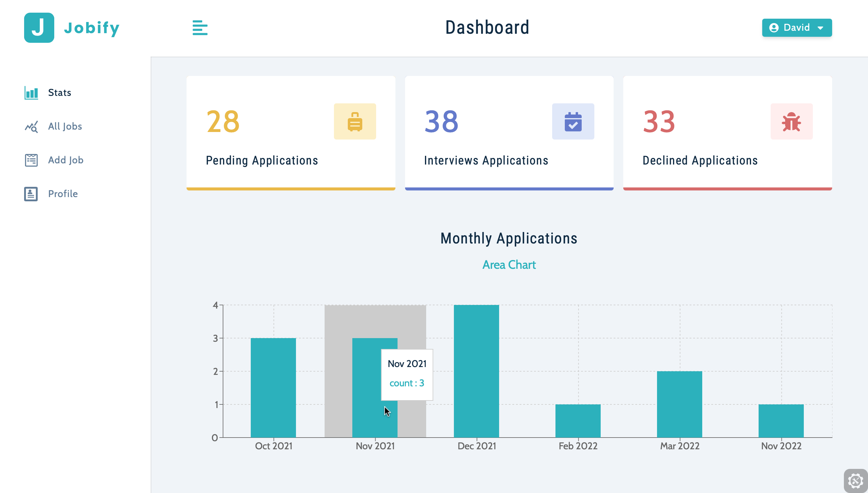Select the Area Chart label link
Viewport: 868px width, 493px height.
[x=509, y=265]
